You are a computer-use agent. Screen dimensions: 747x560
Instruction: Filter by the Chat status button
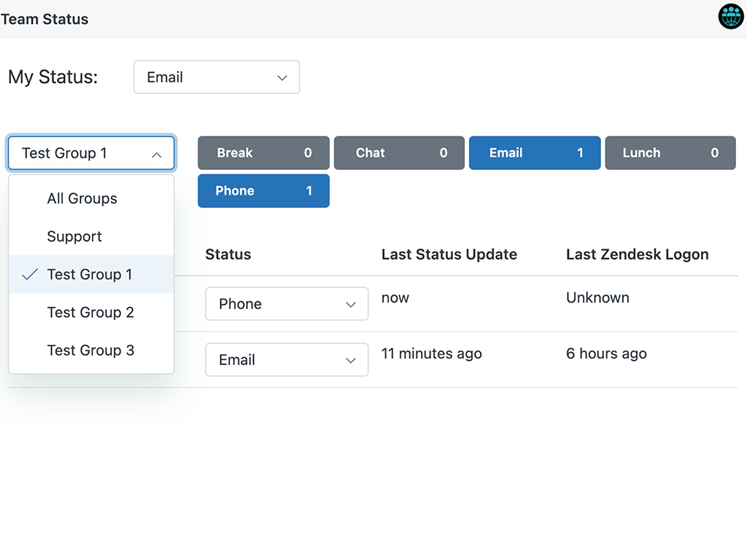coord(399,153)
